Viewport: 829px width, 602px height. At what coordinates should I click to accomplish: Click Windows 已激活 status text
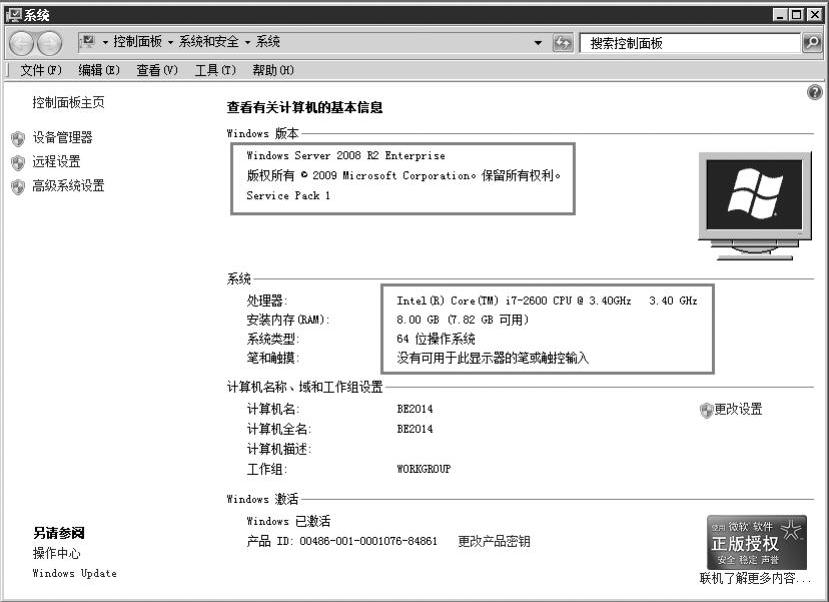coord(288,521)
